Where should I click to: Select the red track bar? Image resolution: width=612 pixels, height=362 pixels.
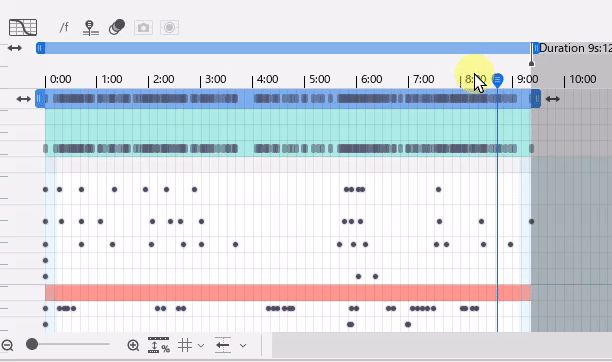pyautogui.click(x=288, y=292)
